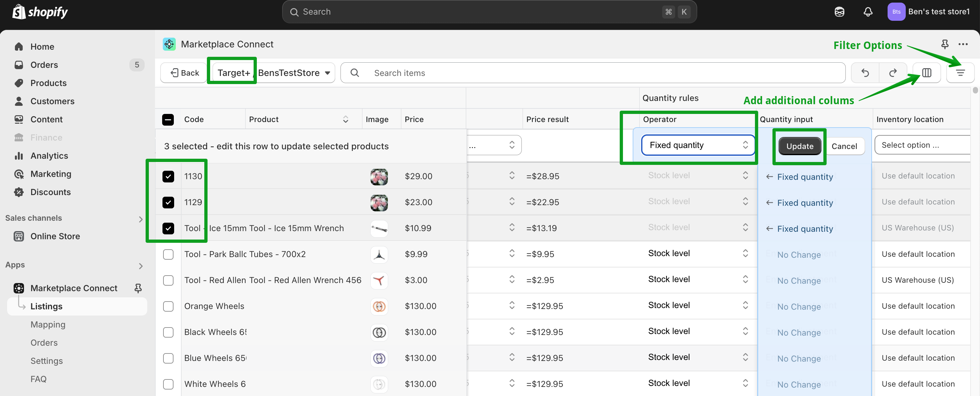980x396 pixels.
Task: Check the Red Allen Wrench row checkbox
Action: (168, 280)
